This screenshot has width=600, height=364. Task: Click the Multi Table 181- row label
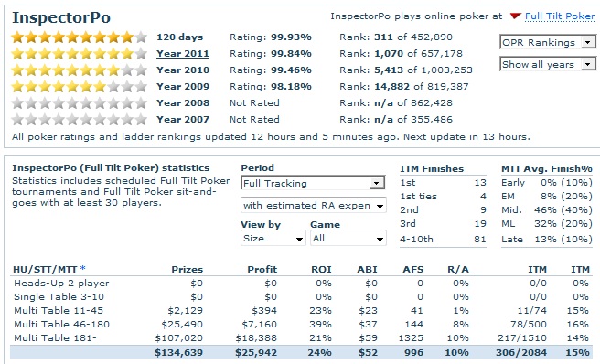click(55, 338)
